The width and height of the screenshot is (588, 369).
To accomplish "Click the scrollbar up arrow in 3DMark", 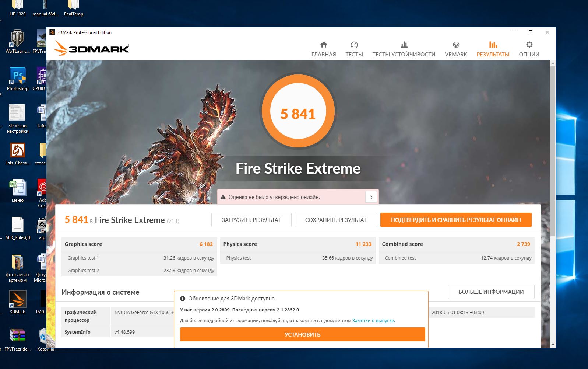I will (552, 63).
